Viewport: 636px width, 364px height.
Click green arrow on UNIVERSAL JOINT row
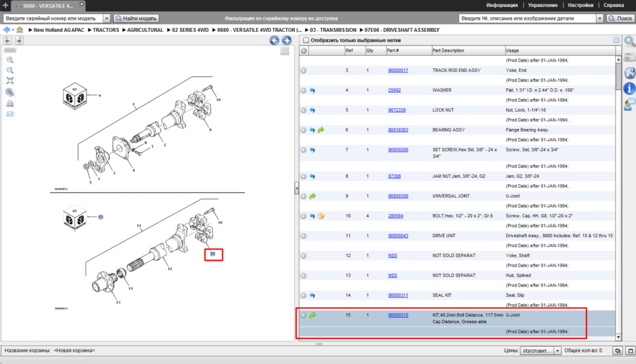click(x=312, y=196)
